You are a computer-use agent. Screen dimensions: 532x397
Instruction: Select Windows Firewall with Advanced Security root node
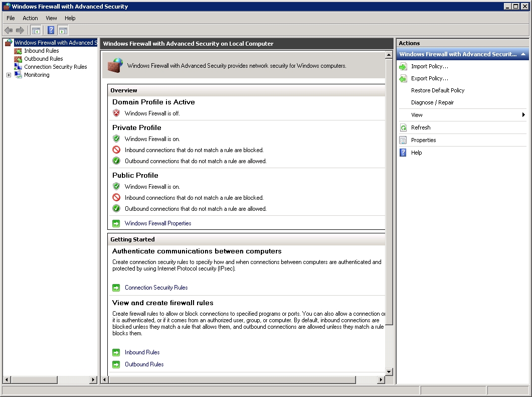click(x=56, y=43)
